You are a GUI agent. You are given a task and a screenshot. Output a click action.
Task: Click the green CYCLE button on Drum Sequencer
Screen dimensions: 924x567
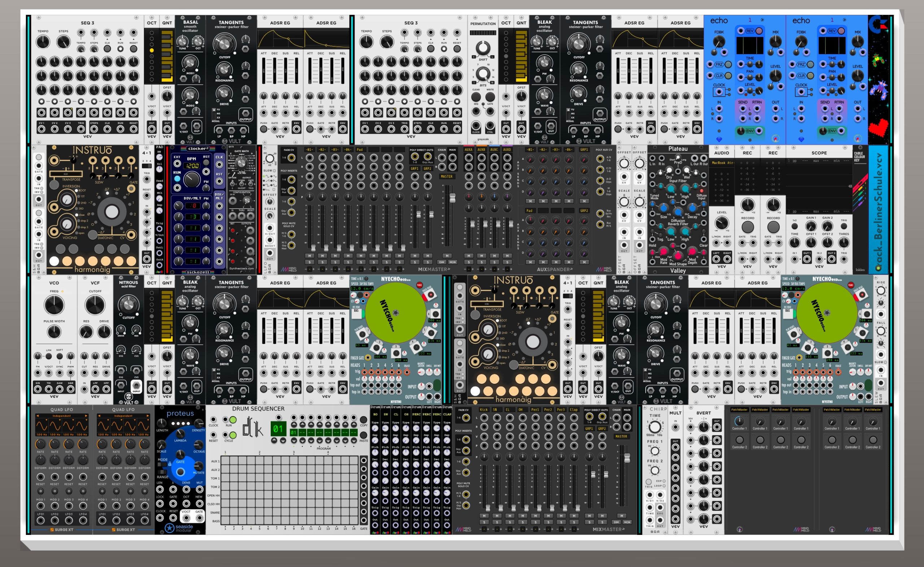[233, 435]
